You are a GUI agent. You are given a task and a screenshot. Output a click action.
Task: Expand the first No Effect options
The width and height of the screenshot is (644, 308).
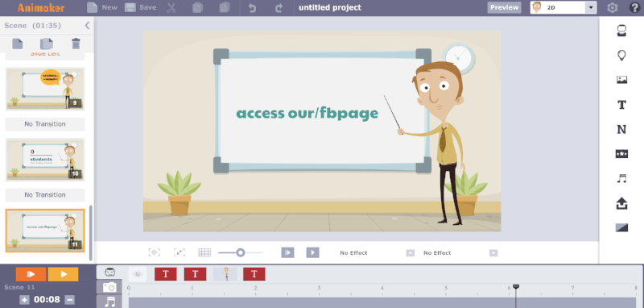[x=411, y=253]
